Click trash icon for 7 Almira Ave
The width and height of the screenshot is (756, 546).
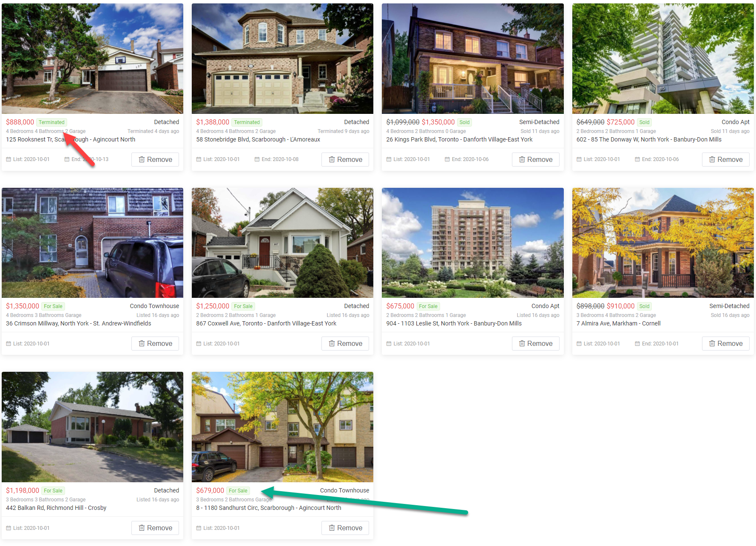coord(712,343)
